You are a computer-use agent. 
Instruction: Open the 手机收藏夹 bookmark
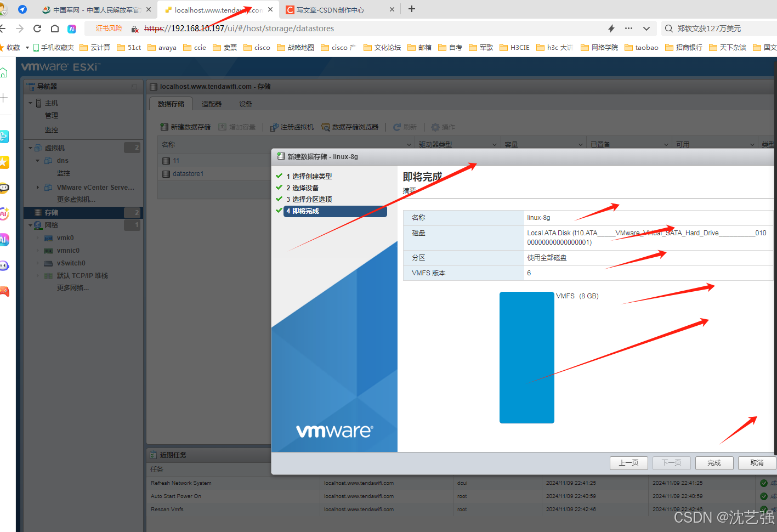(53, 47)
